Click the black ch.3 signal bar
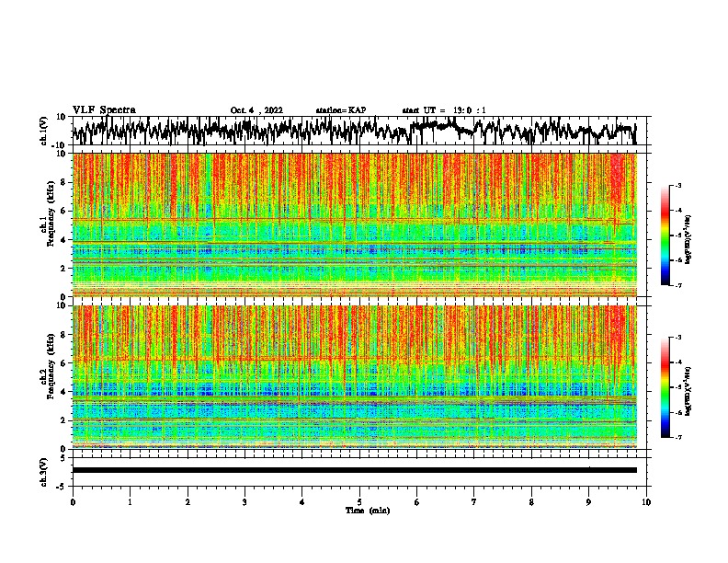The image size is (728, 563). click(355, 470)
